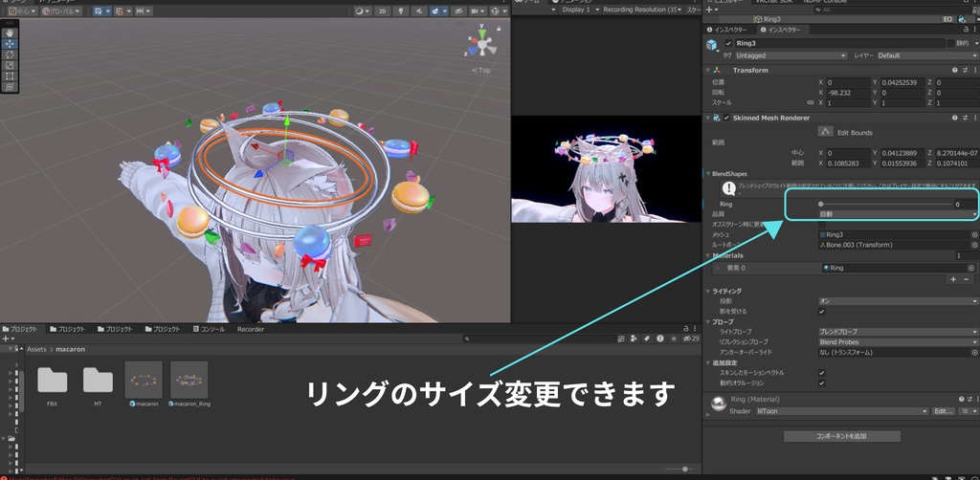This screenshot has height=480, width=980.
Task: Switch to the left Inspector tab
Action: (727, 30)
